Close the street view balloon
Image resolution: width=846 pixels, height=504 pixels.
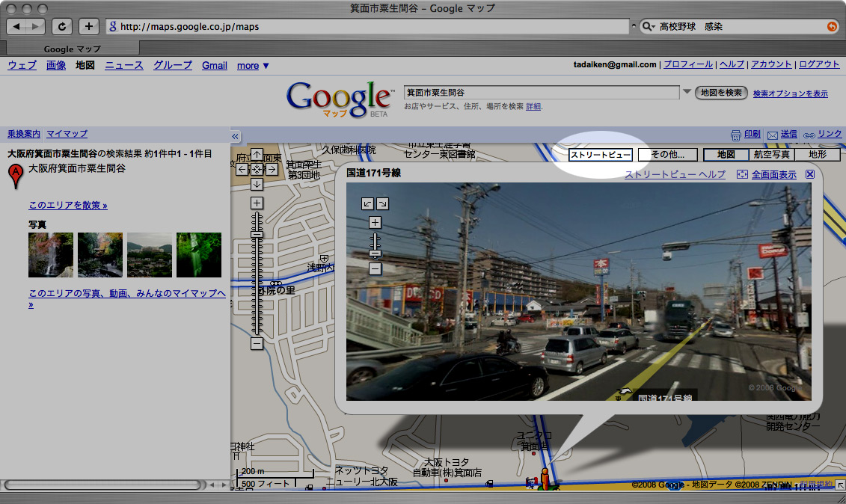[810, 173]
